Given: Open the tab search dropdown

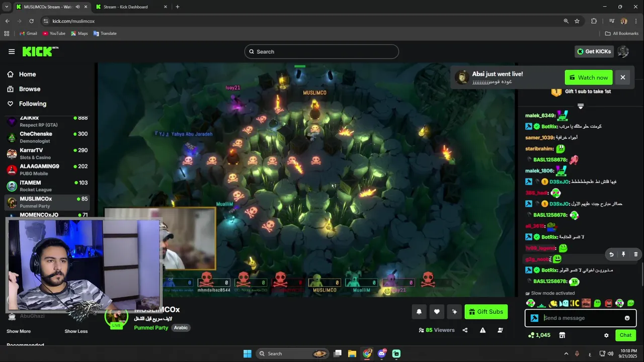Looking at the screenshot, I should pyautogui.click(x=6, y=7).
